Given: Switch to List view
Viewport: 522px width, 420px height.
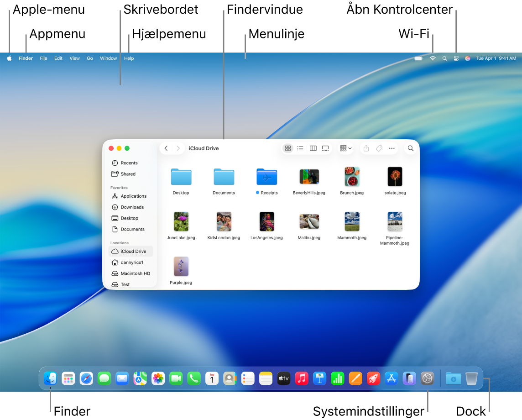Looking at the screenshot, I should (300, 148).
